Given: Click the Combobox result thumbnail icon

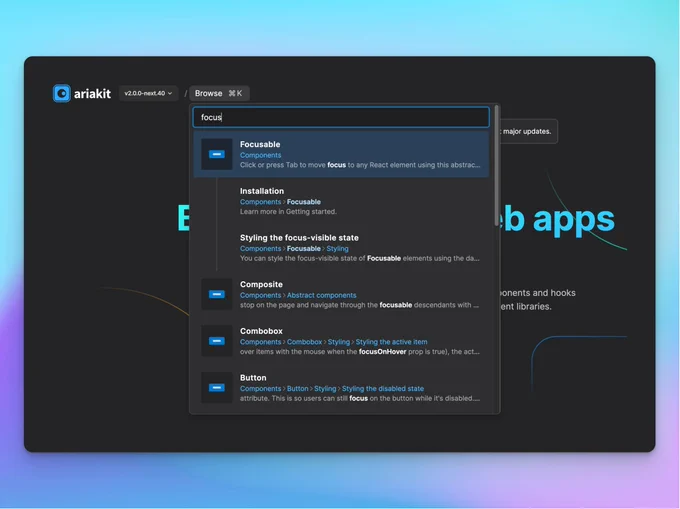Looking at the screenshot, I should (216, 341).
